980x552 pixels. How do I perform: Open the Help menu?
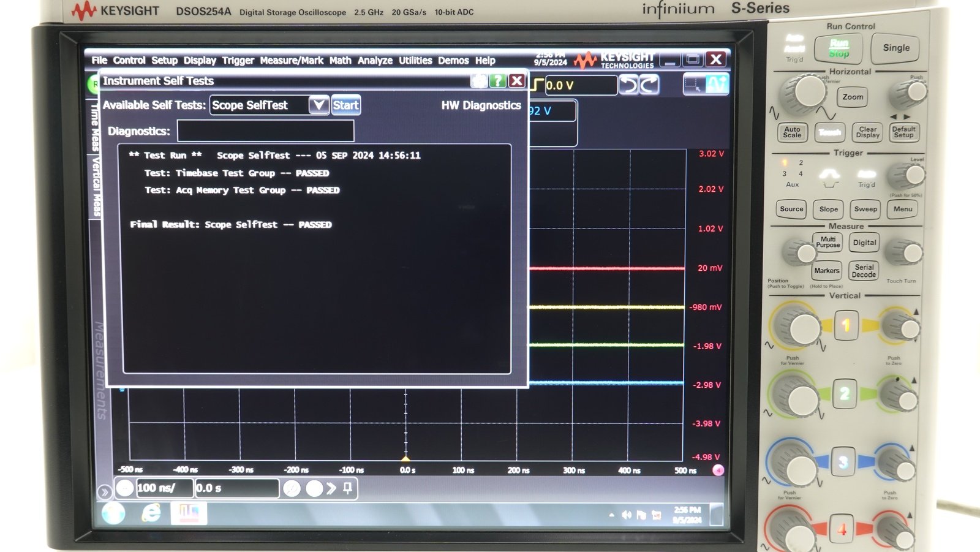(485, 60)
